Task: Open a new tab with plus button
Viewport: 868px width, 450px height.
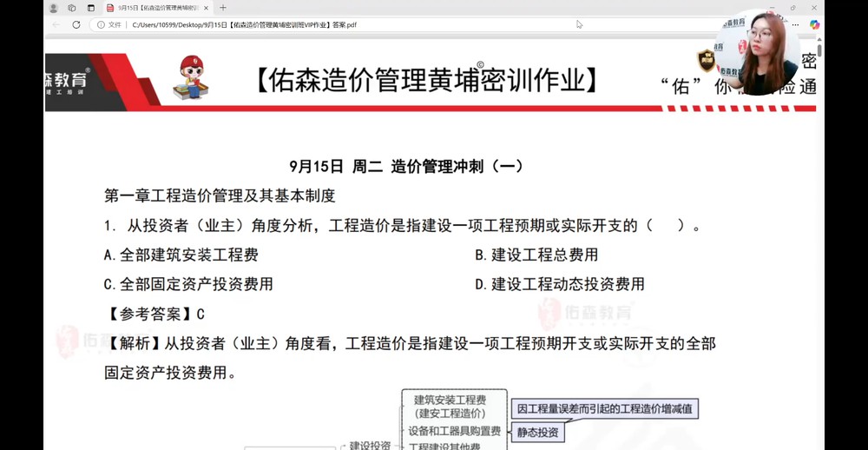Action: 223,8
